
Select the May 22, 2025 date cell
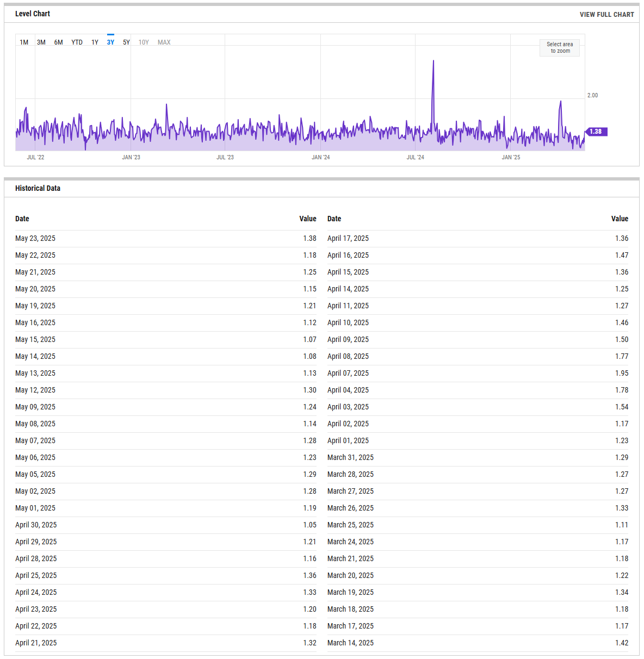pos(35,255)
